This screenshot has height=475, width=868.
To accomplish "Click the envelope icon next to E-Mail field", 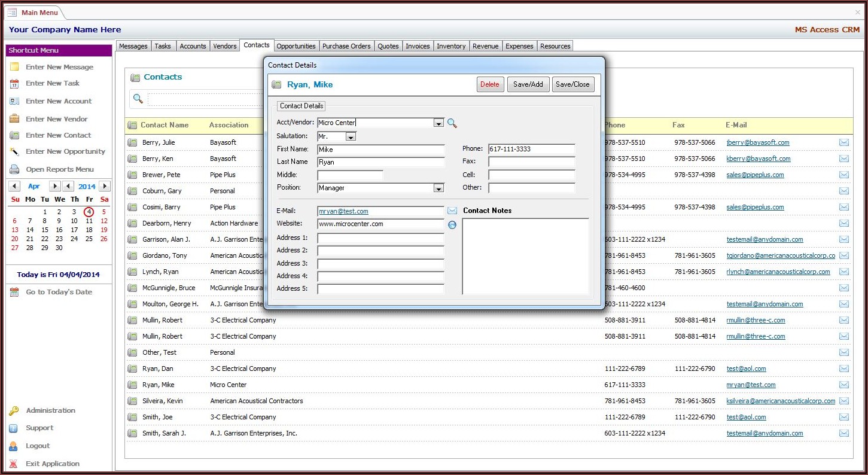I will pos(452,211).
